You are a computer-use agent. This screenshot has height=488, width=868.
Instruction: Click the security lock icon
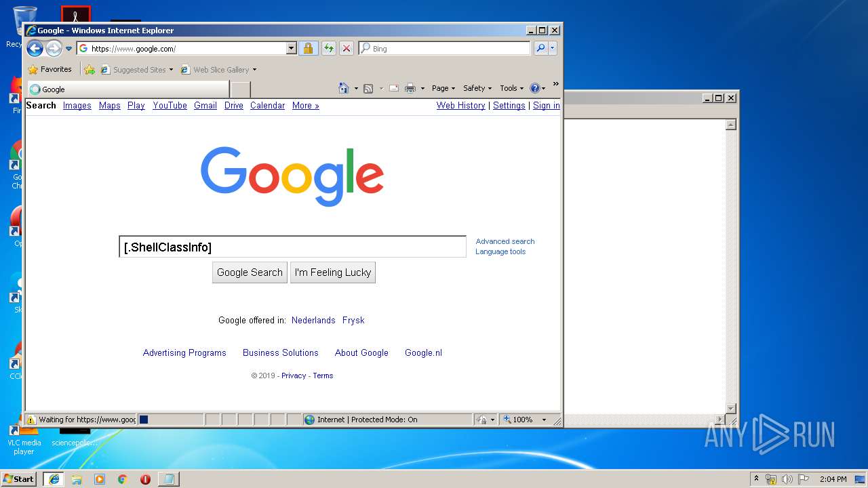click(x=308, y=48)
